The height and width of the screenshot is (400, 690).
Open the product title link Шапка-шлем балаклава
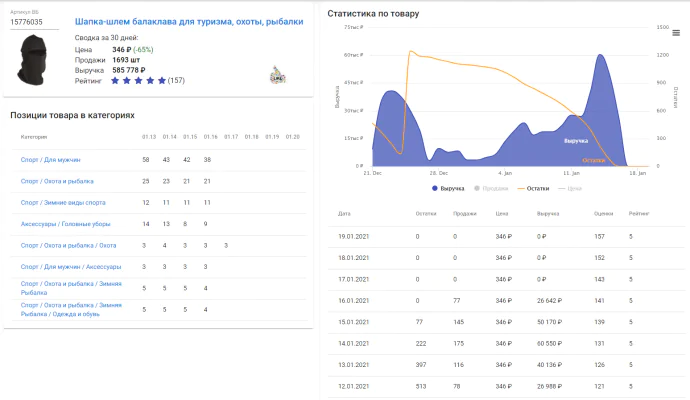pyautogui.click(x=189, y=22)
